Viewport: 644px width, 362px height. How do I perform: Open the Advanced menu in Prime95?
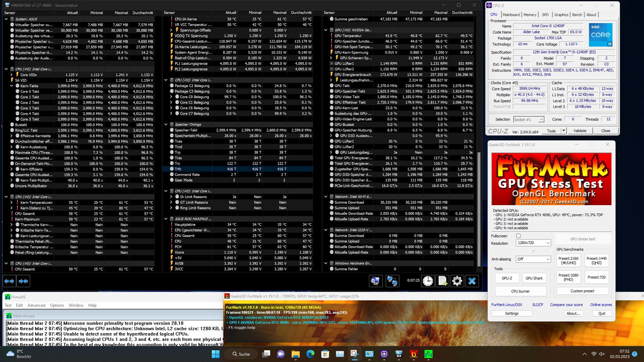click(x=36, y=305)
